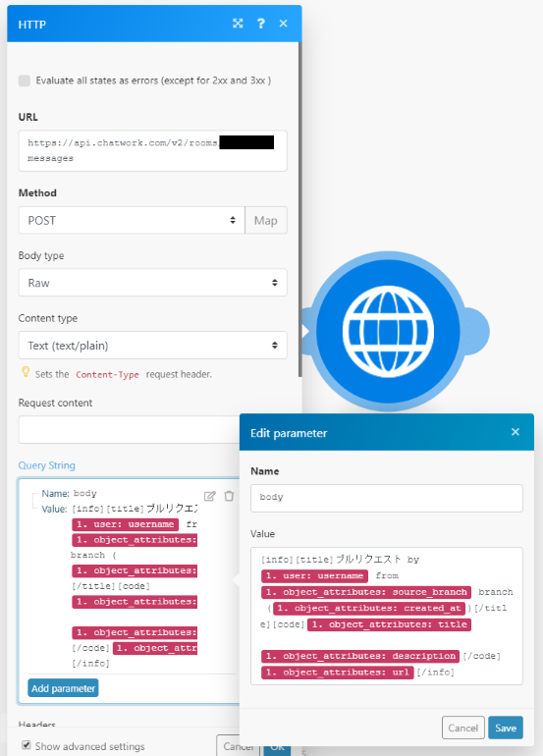
Task: Click the Content-Type code text in hint
Action: (x=107, y=375)
